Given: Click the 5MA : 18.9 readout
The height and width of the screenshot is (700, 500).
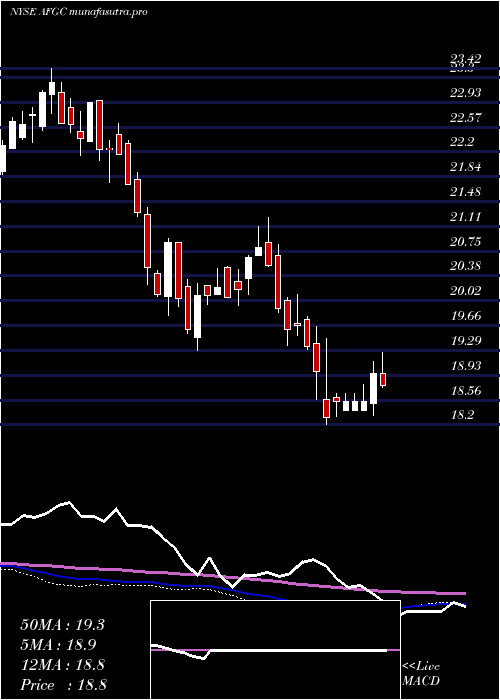Looking at the screenshot, I should pyautogui.click(x=58, y=645).
